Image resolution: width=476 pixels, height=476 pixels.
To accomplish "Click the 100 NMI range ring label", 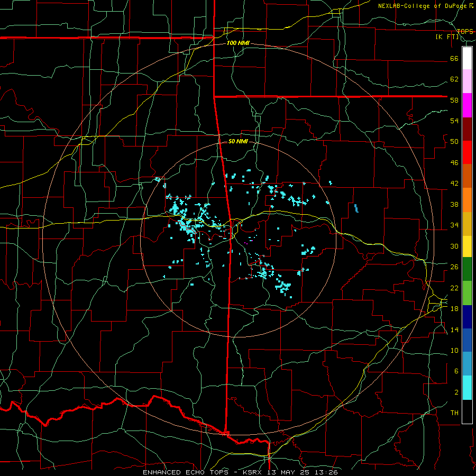I will (x=238, y=43).
